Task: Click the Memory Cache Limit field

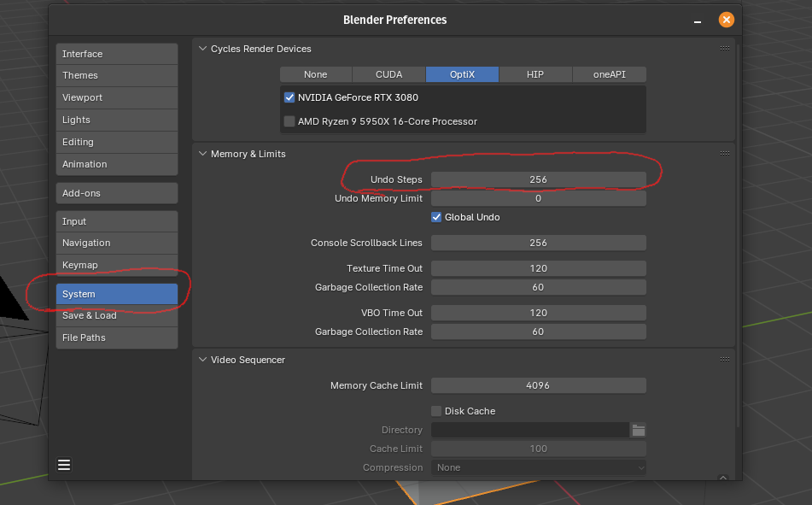Action: tap(538, 385)
